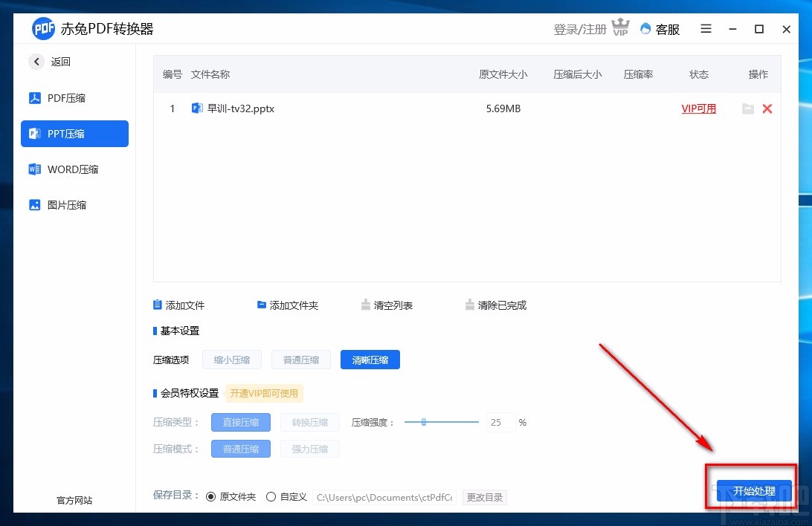
Task: Delete 早训-tv32.pptx using the red X icon
Action: pos(767,108)
